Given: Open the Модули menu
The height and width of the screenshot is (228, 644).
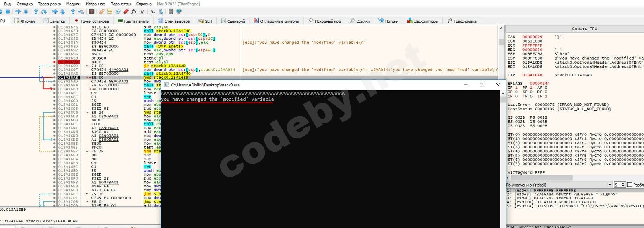Looking at the screenshot, I should [x=73, y=4].
